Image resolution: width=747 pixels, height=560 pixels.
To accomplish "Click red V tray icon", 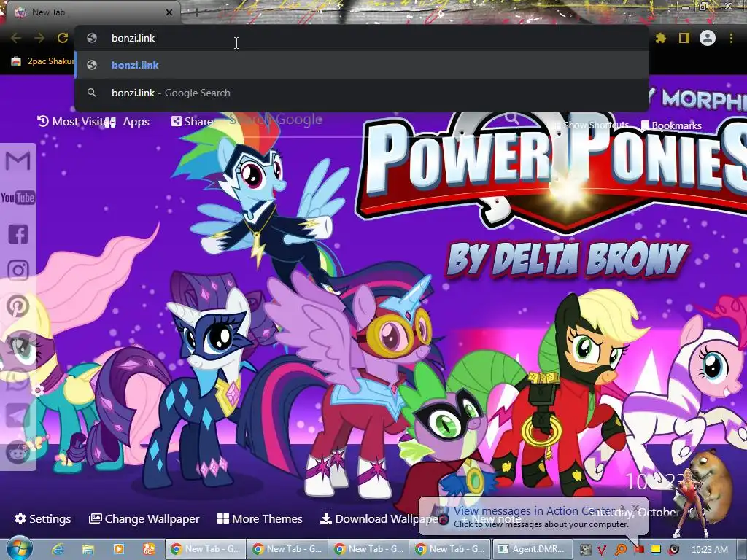I will (602, 550).
